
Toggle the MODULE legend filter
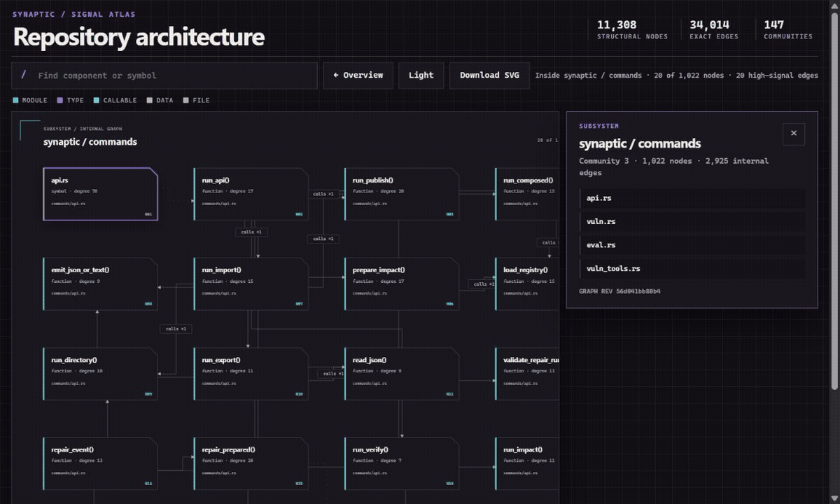30,100
